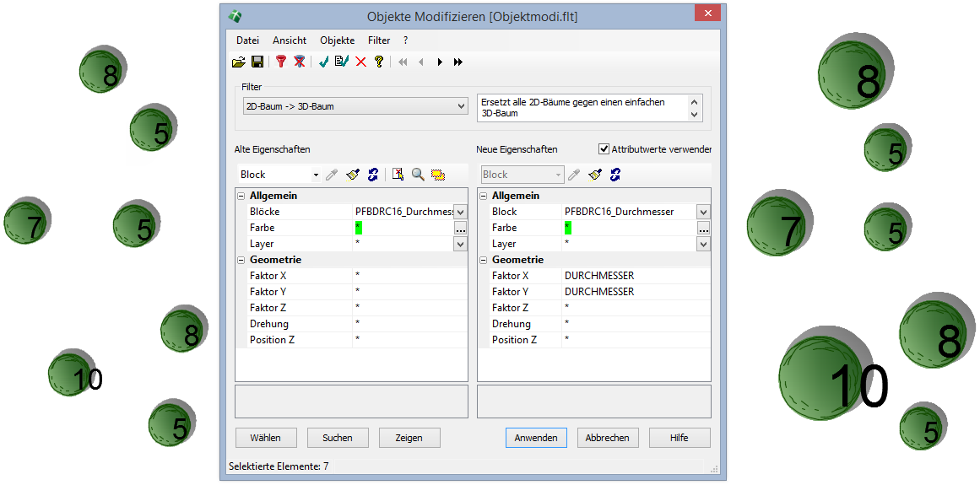Open the Objekte menu
Screen dimensions: 980x485
(337, 40)
